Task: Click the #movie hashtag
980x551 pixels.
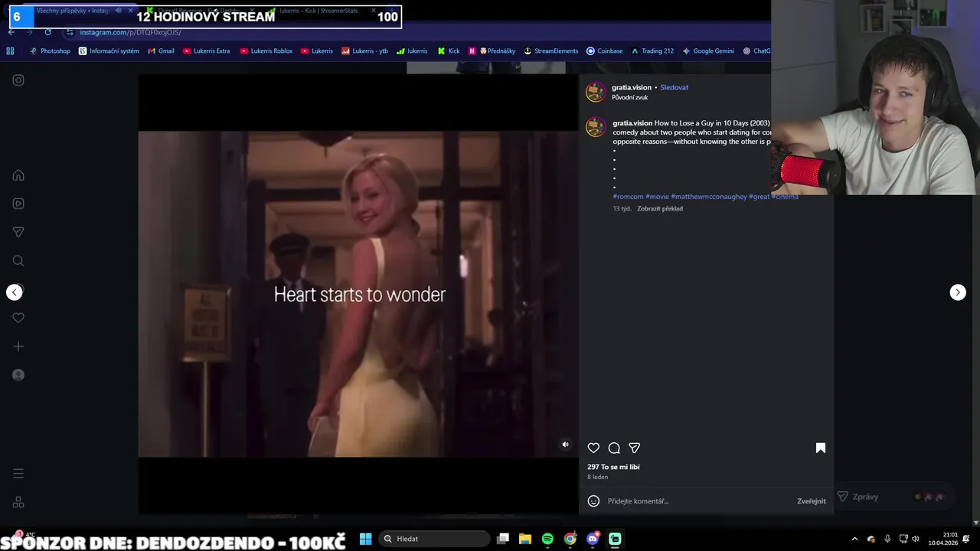Action: pyautogui.click(x=657, y=197)
